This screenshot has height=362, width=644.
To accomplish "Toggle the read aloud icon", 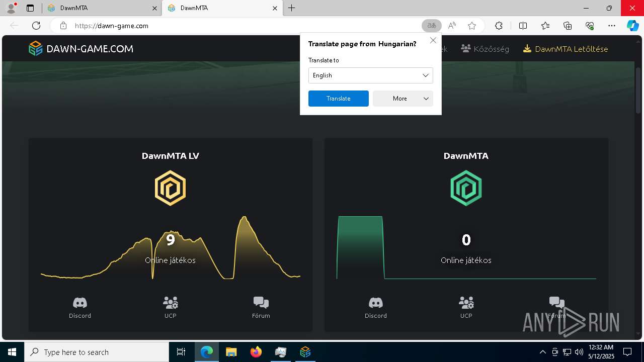I will tap(452, 26).
